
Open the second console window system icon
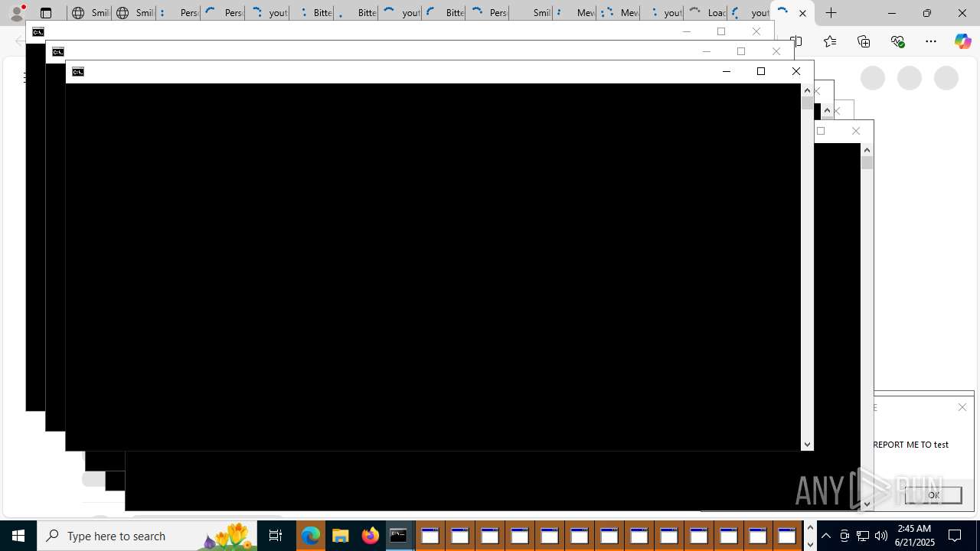58,52
